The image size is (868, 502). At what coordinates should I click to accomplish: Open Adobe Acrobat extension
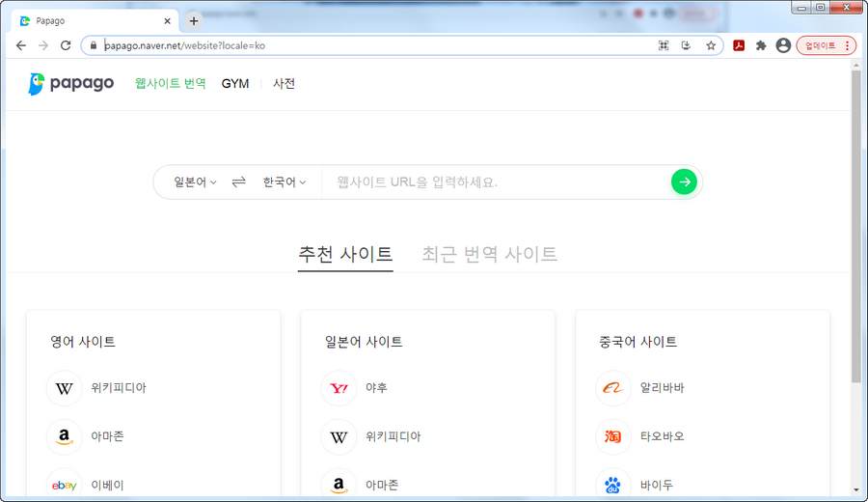(x=739, y=45)
